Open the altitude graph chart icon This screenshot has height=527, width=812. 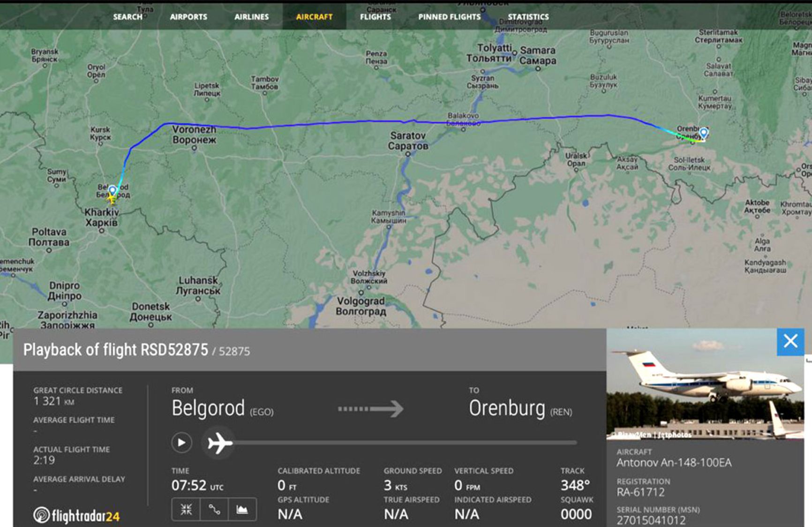[x=242, y=509]
